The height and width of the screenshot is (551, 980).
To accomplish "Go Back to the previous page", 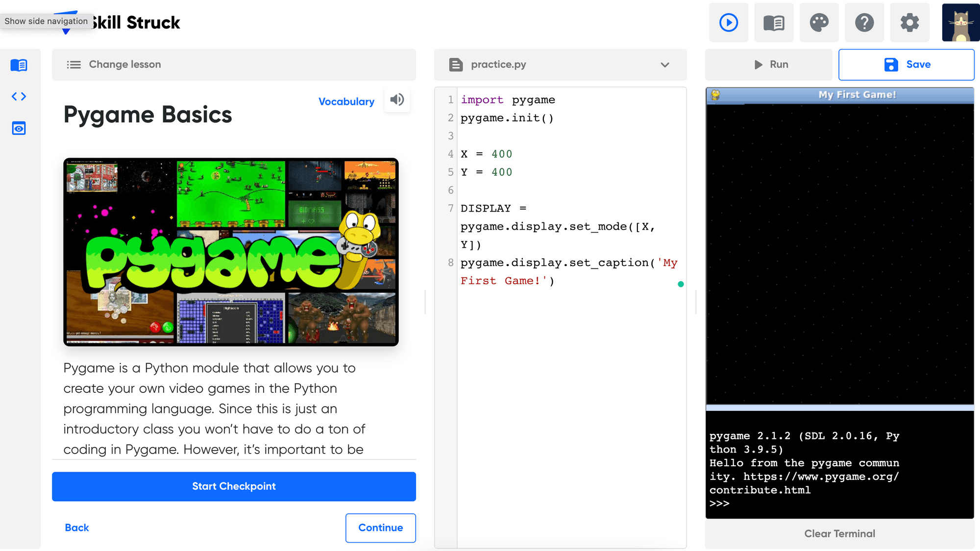I will (x=77, y=527).
